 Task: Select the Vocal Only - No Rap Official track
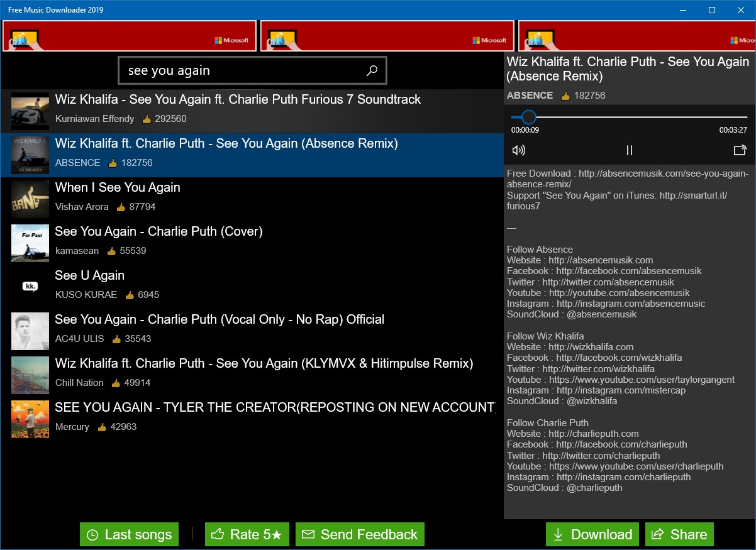pos(252,331)
